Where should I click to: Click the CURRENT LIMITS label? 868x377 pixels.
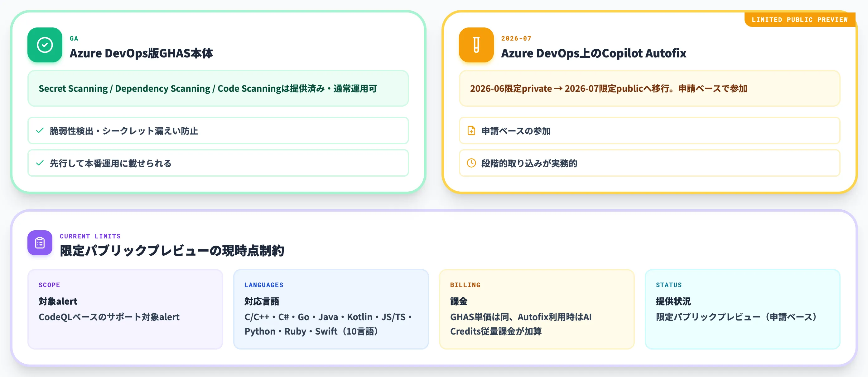90,236
